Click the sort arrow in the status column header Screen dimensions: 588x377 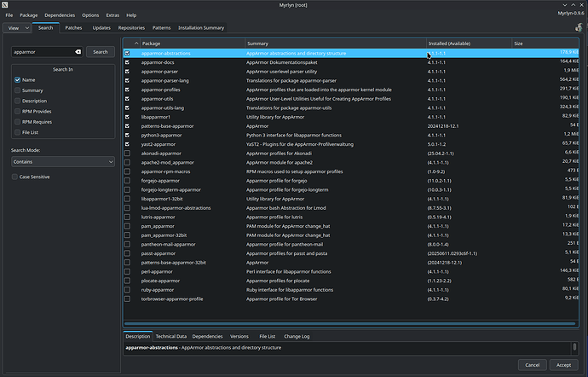[x=136, y=43]
